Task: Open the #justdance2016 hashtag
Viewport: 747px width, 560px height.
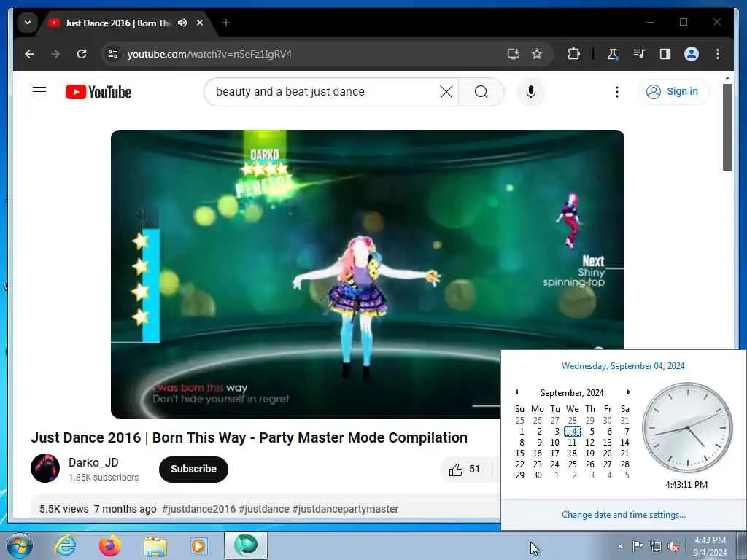Action: pos(198,509)
